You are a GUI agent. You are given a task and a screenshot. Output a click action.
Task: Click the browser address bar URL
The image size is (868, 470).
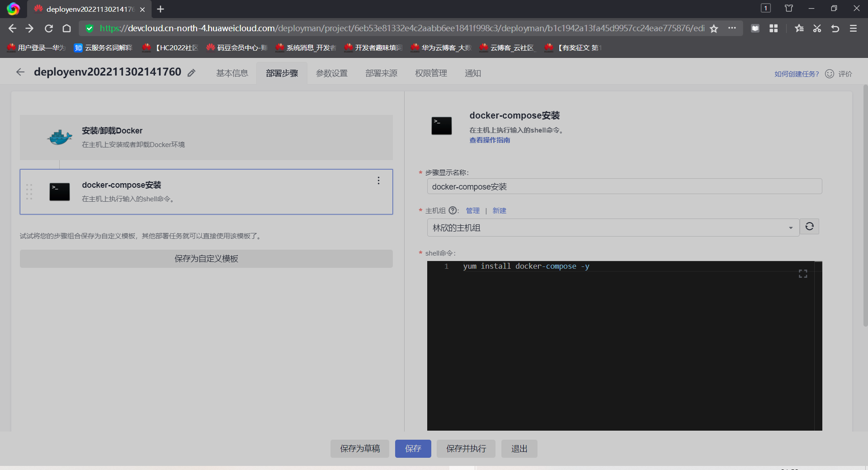coord(402,28)
